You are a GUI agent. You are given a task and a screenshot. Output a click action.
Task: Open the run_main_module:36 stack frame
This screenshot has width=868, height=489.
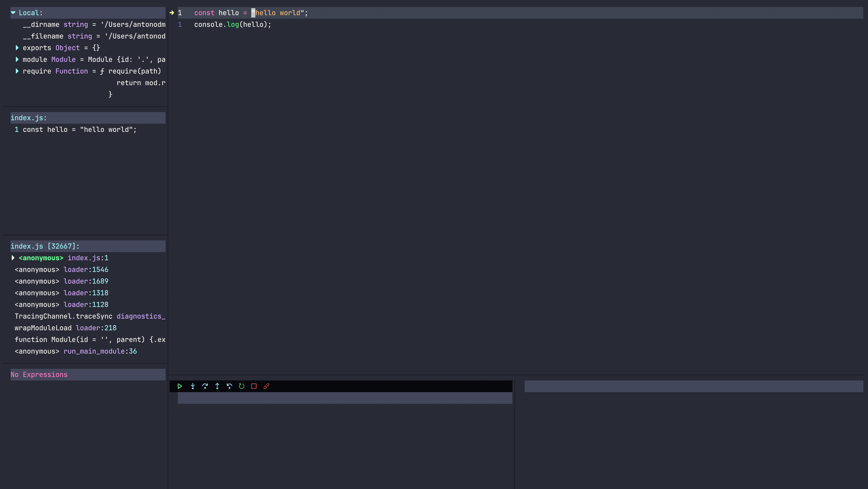pos(75,351)
